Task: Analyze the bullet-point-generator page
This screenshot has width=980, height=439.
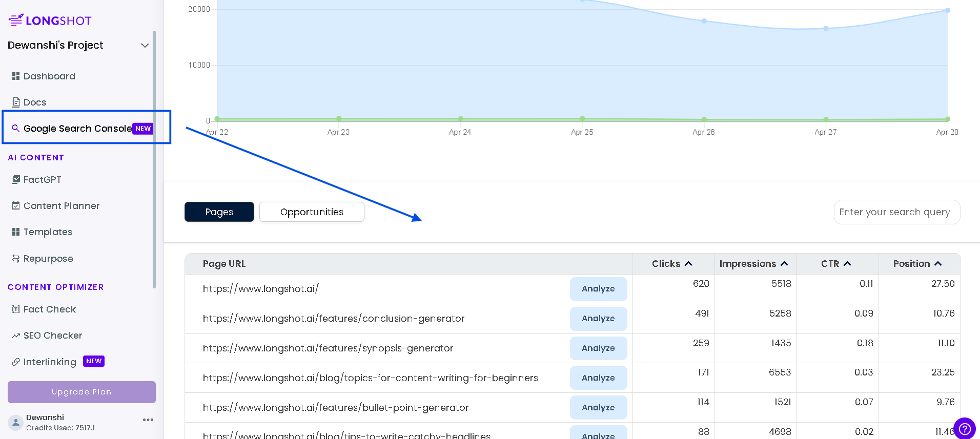Action: pos(598,408)
